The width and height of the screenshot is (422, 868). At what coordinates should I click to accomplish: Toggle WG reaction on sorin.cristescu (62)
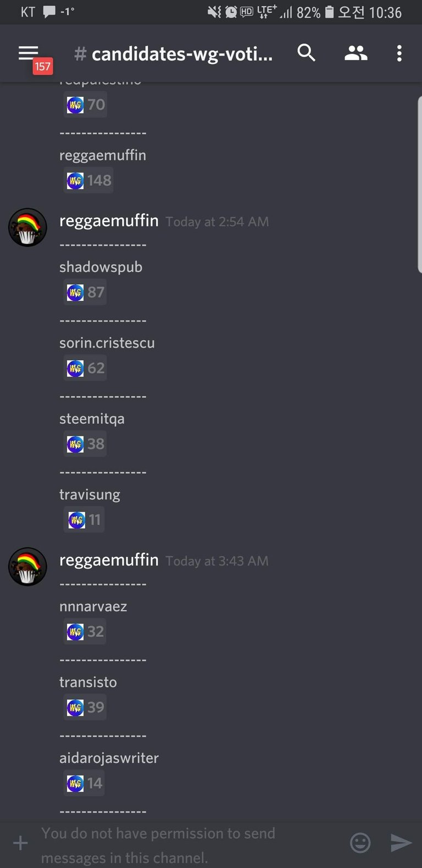(85, 368)
